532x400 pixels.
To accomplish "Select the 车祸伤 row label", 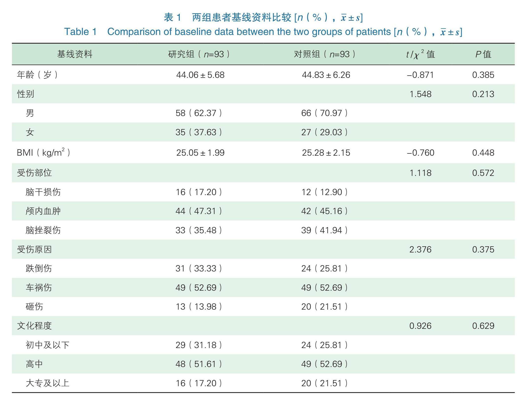I will (39, 287).
